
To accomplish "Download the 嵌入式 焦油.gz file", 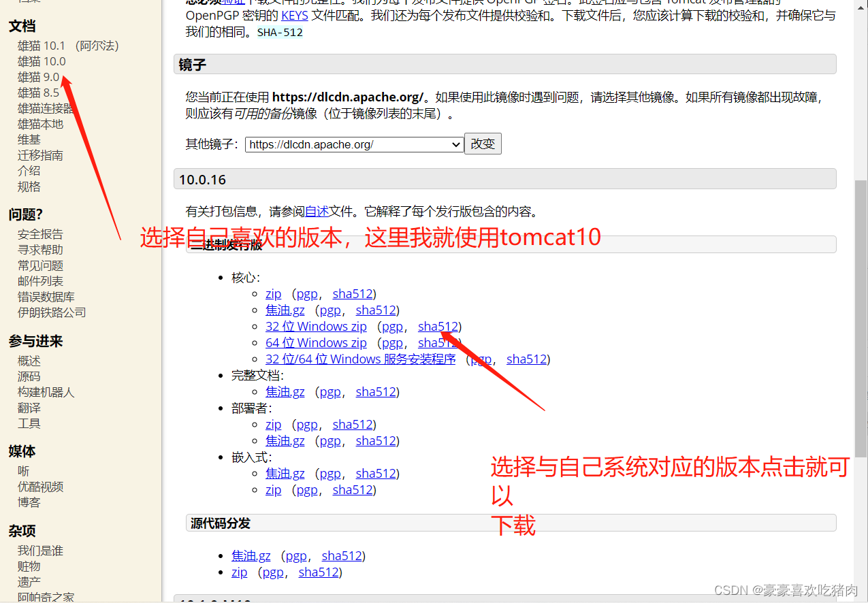I will 285,474.
